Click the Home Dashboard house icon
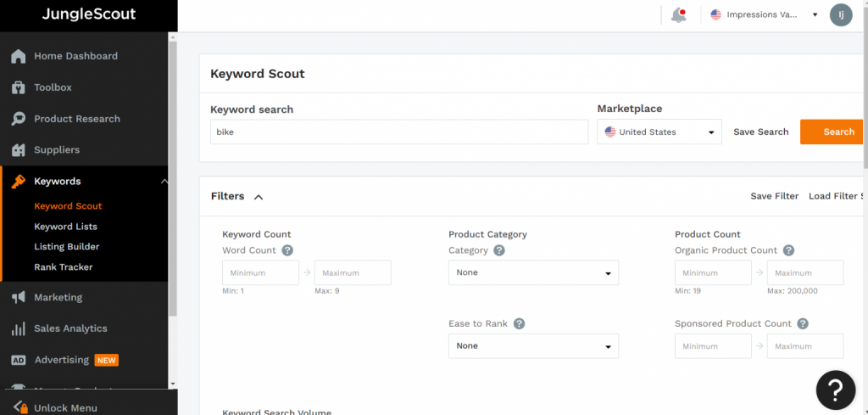868x415 pixels. [x=18, y=56]
